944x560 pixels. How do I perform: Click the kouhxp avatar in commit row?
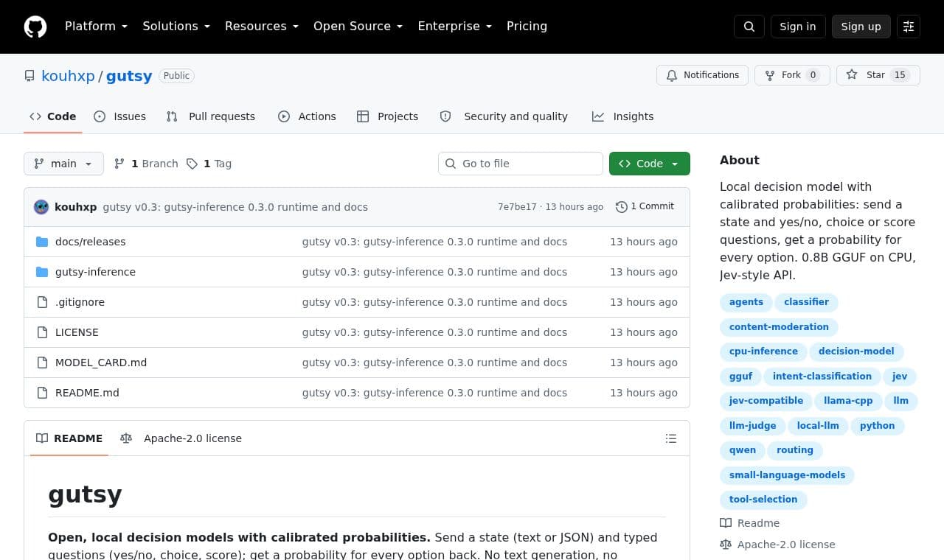(x=41, y=207)
